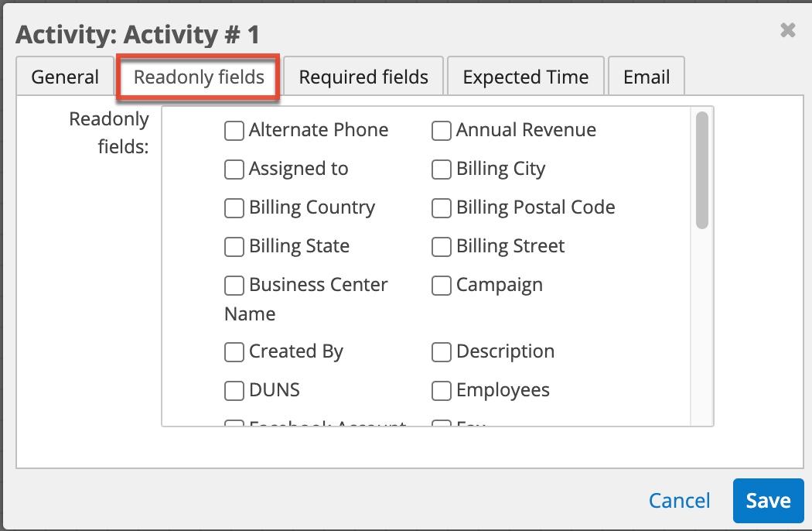Check the Business Center Name checkbox

click(x=234, y=286)
